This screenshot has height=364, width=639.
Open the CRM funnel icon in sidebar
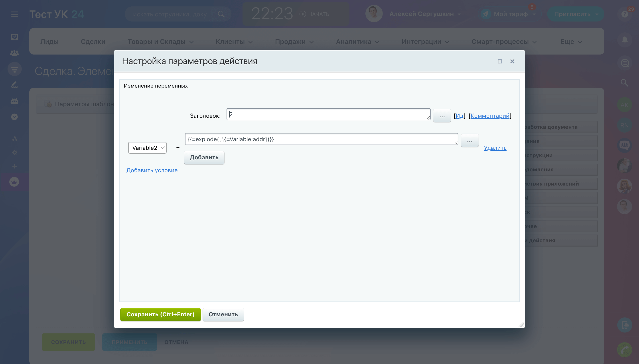[14, 69]
